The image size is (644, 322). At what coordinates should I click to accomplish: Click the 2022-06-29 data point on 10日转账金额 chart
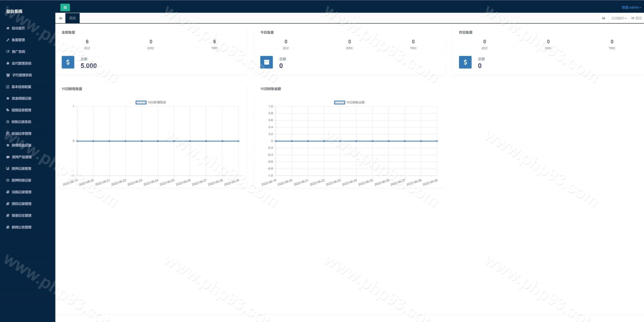pyautogui.click(x=437, y=141)
